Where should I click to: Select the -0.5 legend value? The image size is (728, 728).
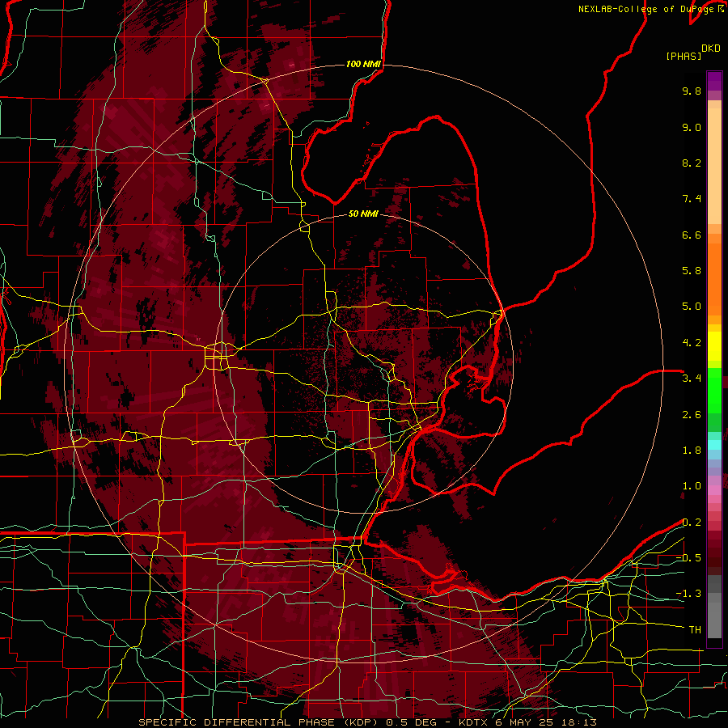688,558
